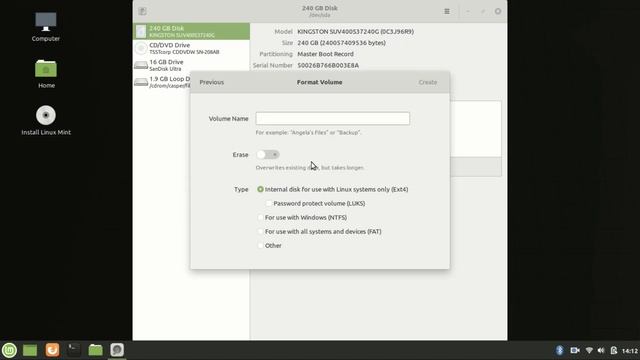Select the Other type option

[269, 245]
